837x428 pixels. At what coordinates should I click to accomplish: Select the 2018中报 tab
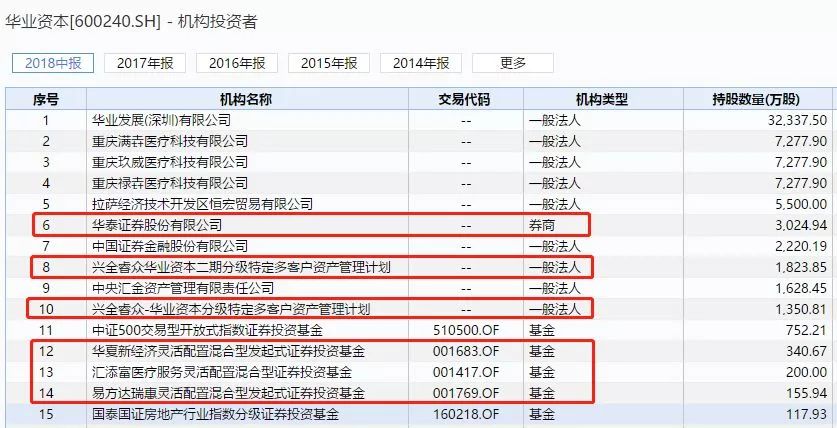coord(53,63)
